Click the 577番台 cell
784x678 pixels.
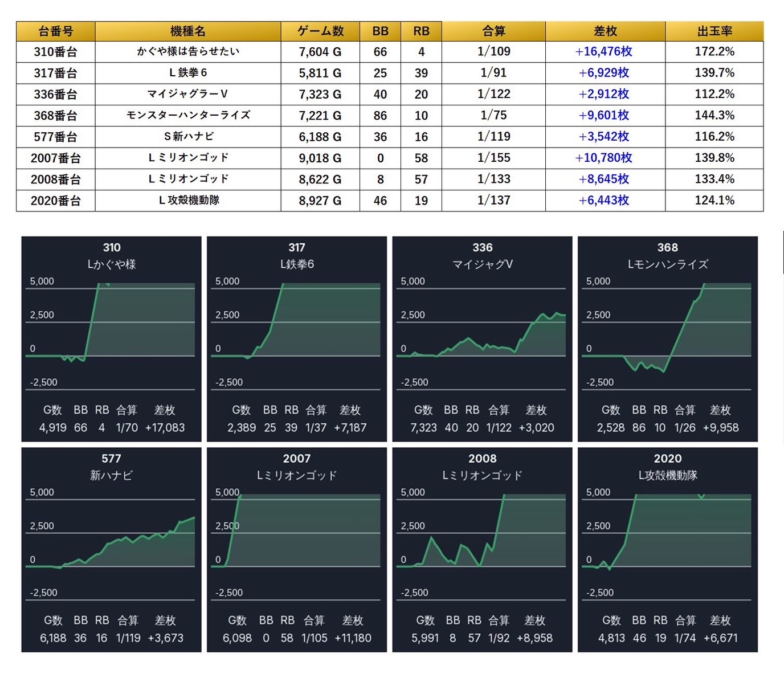tap(56, 137)
